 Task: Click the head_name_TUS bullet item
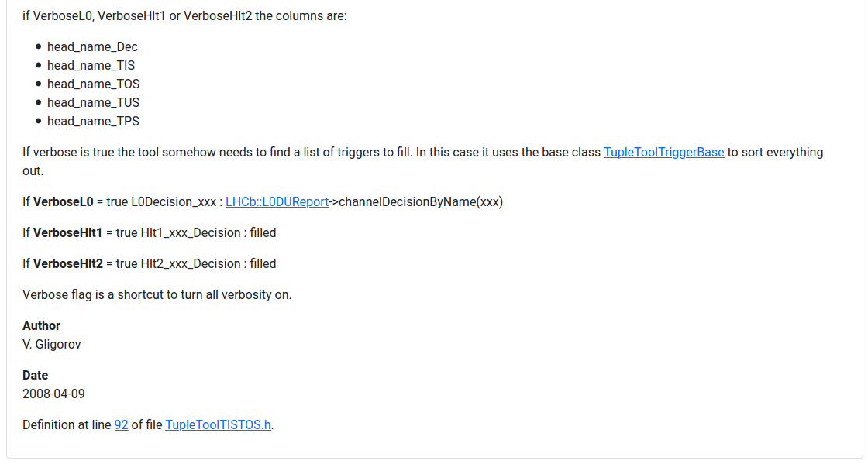click(94, 103)
